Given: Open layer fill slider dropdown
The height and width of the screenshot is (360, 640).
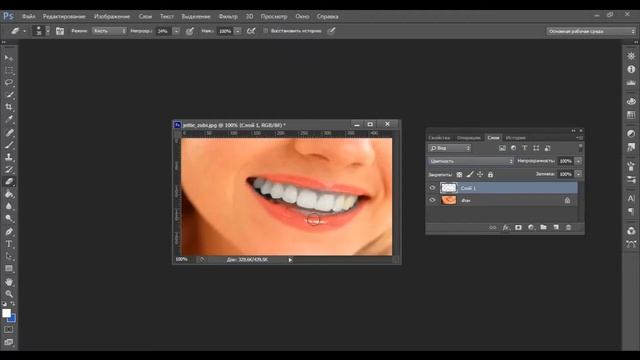Looking at the screenshot, I should point(578,174).
